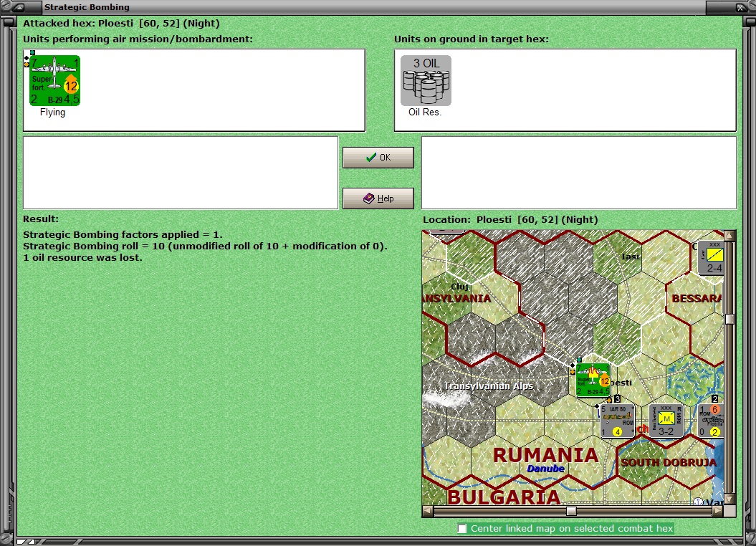Enable center linked map on combat hex
The width and height of the screenshot is (756, 546).
coord(462,529)
